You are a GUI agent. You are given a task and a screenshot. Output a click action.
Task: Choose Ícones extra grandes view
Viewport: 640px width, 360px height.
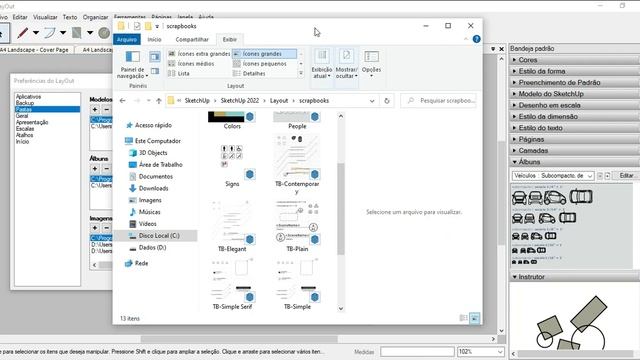pos(199,53)
